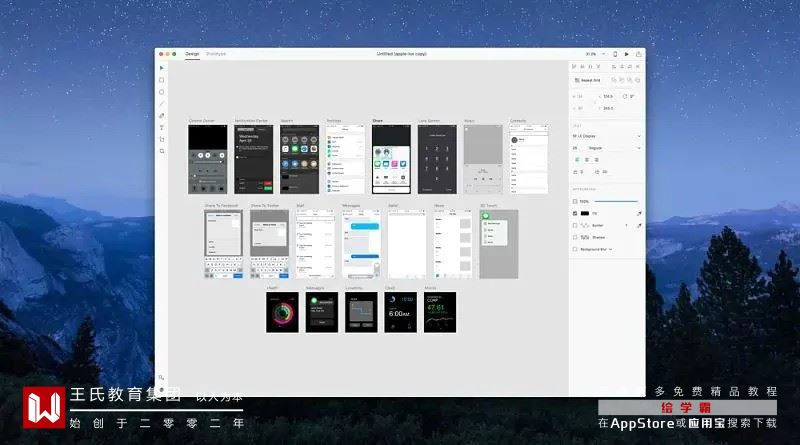Click the last icon in second align group
Viewport: 800px width, 445px height.
pyautogui.click(x=638, y=67)
